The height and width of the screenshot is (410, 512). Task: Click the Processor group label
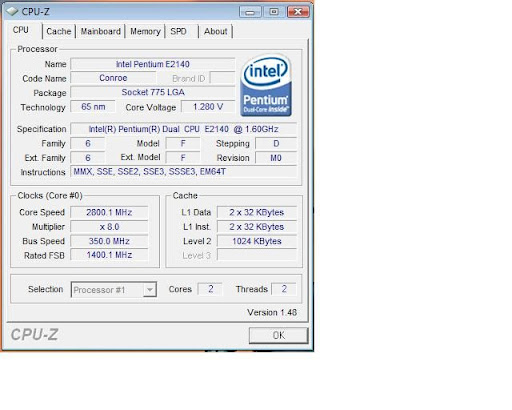click(37, 49)
